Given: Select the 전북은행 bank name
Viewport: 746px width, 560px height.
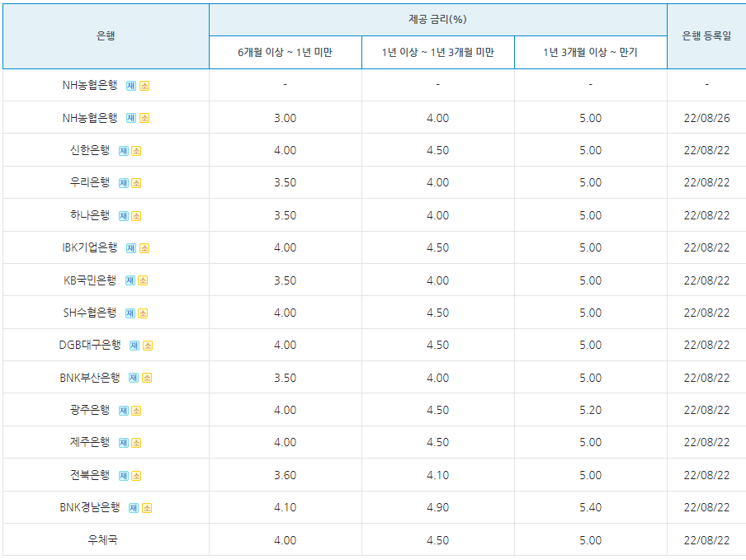Looking at the screenshot, I should [x=90, y=475].
